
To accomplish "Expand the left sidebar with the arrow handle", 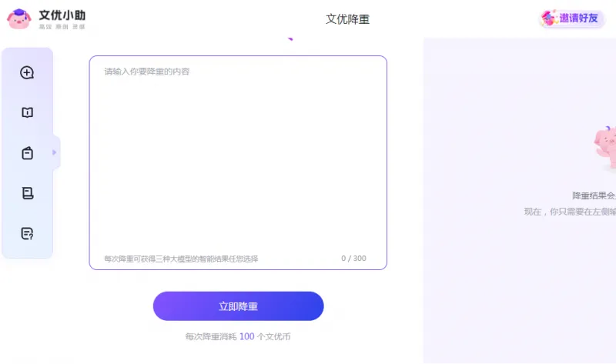I will [55, 152].
